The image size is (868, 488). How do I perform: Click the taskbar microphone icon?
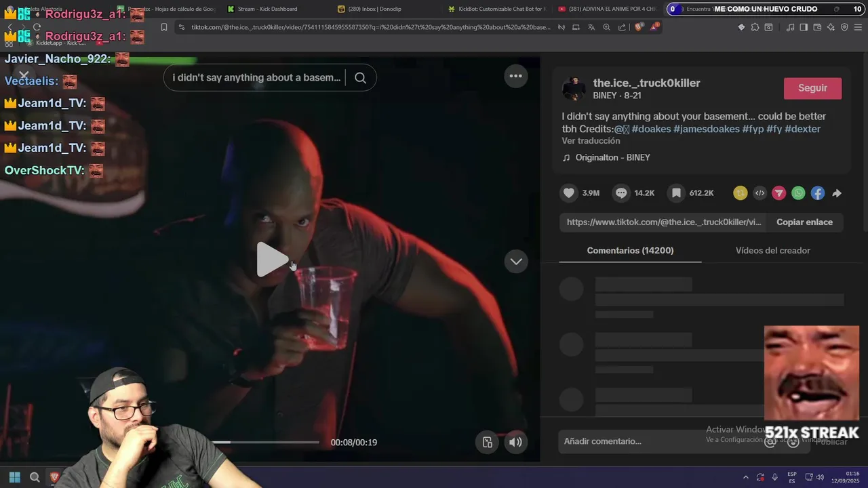point(775,477)
